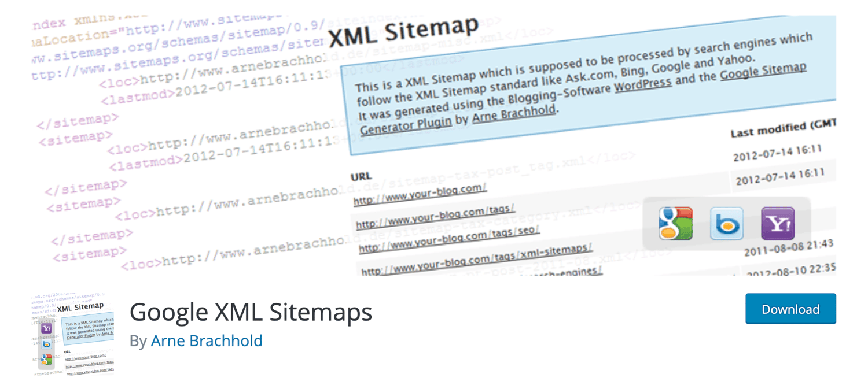Image resolution: width=868 pixels, height=389 pixels.
Task: Open the your-blog.com/tags/xml-sitemaps/ URL link
Action: (x=476, y=260)
